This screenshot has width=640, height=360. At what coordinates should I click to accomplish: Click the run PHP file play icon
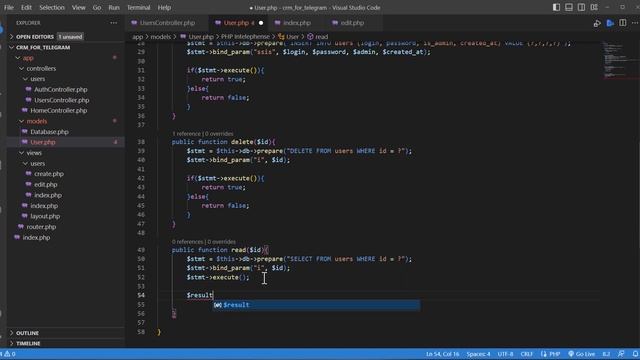click(610, 23)
